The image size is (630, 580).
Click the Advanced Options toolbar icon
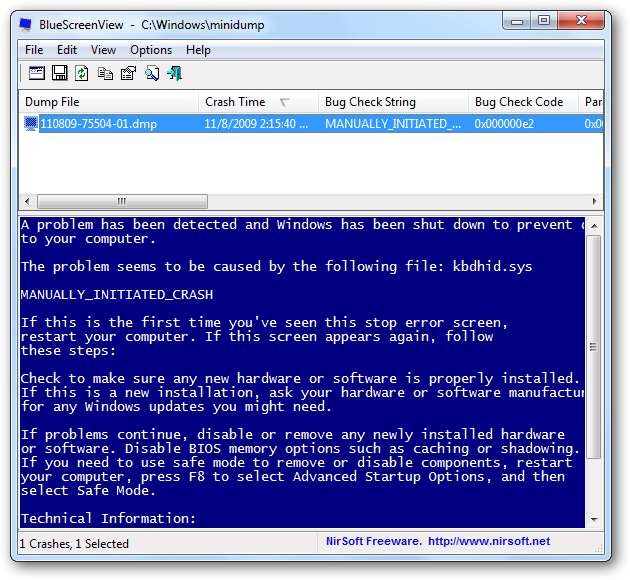point(37,73)
